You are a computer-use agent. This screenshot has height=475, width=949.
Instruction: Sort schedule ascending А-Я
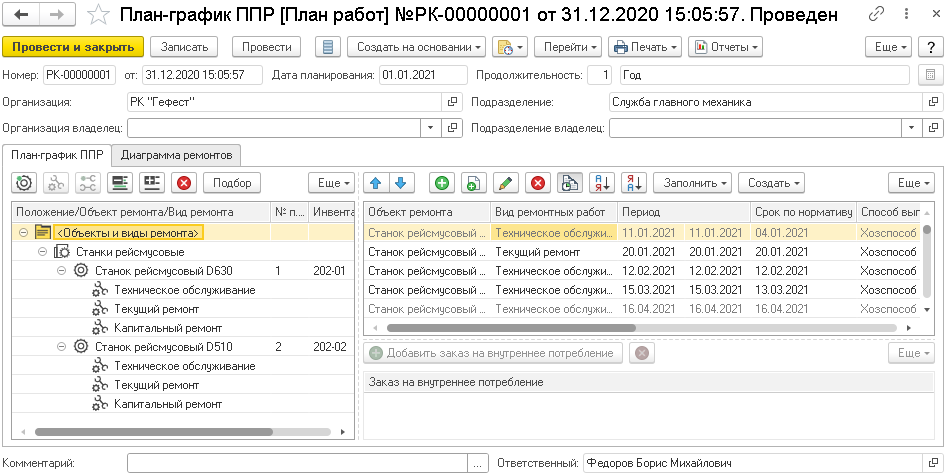(x=602, y=183)
